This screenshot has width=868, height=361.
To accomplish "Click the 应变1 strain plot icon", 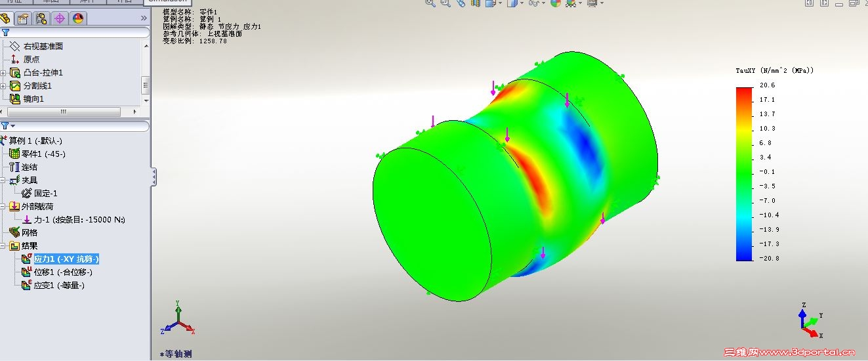I will 27,285.
